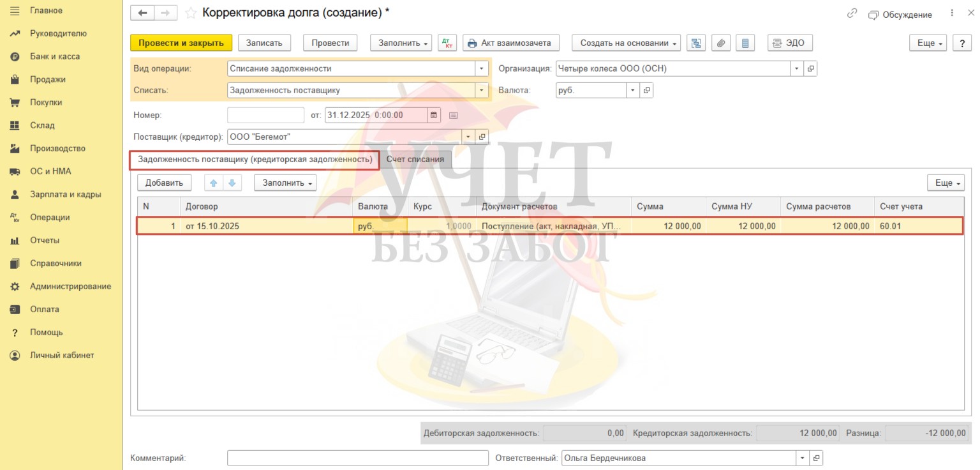
Task: Click the favorites star next to title
Action: point(190,13)
